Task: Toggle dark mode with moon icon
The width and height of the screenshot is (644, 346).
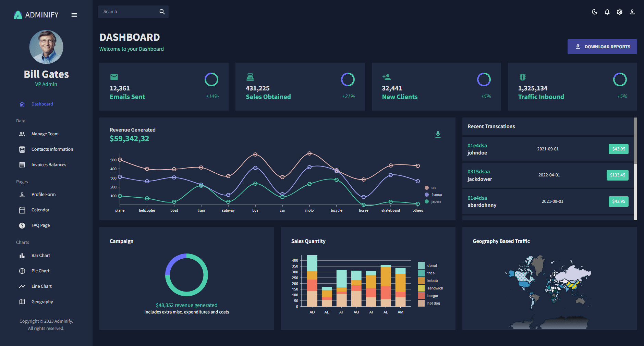Action: 595,12
